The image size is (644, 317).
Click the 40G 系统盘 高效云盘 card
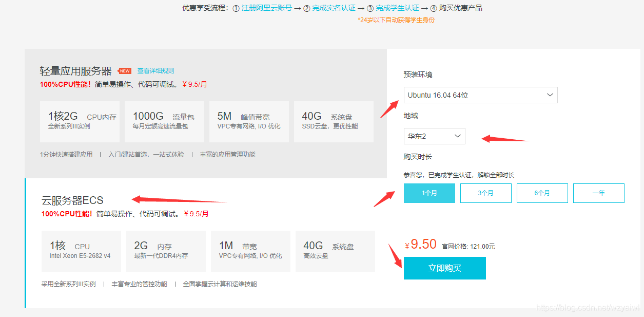[x=335, y=251]
